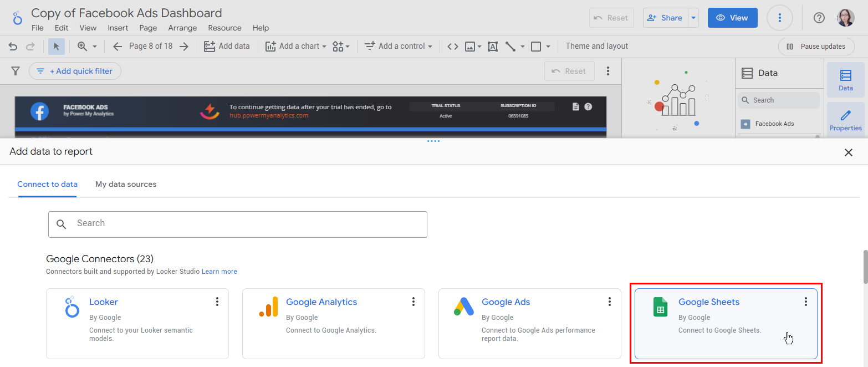The height and width of the screenshot is (367, 868).
Task: Open the Properties panel pencil icon
Action: [x=845, y=120]
